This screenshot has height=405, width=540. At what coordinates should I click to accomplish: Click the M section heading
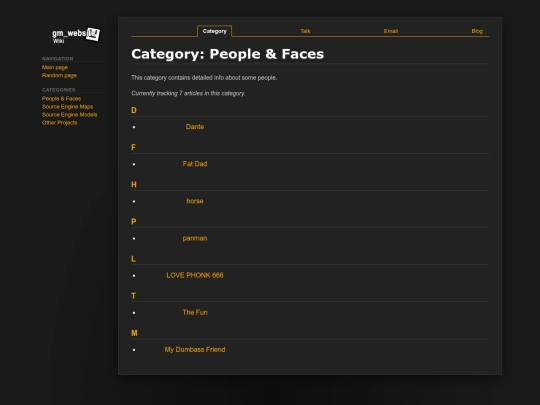tap(134, 333)
